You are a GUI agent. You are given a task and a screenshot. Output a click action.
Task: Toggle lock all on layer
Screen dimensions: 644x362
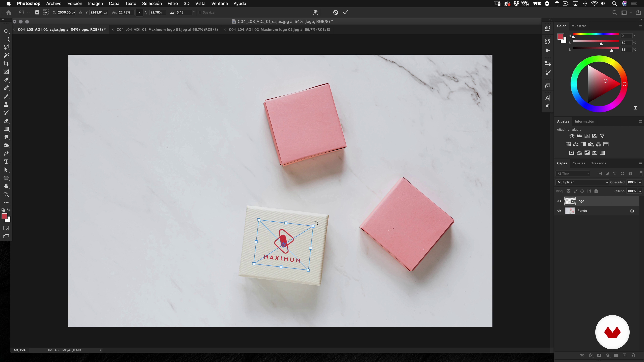click(596, 191)
